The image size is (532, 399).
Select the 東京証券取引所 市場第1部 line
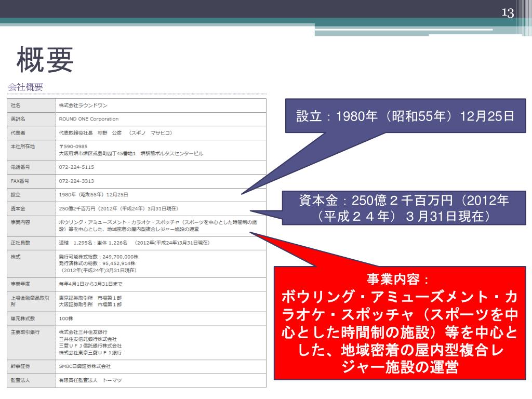[x=90, y=298]
